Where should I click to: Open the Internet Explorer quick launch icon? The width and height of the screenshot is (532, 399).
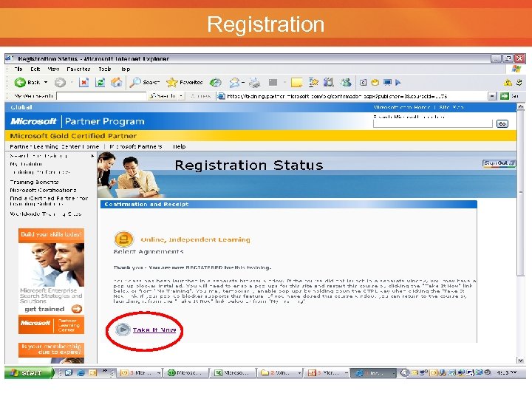pyautogui.click(x=81, y=373)
